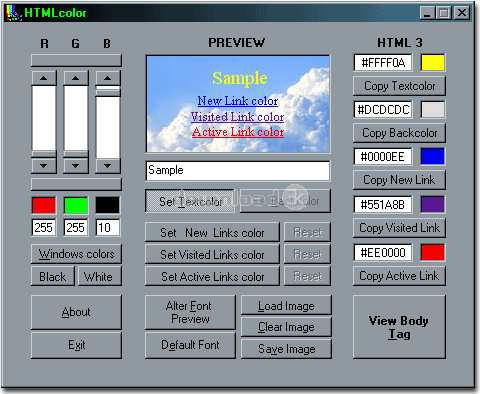Select the red channel color box

tap(44, 205)
